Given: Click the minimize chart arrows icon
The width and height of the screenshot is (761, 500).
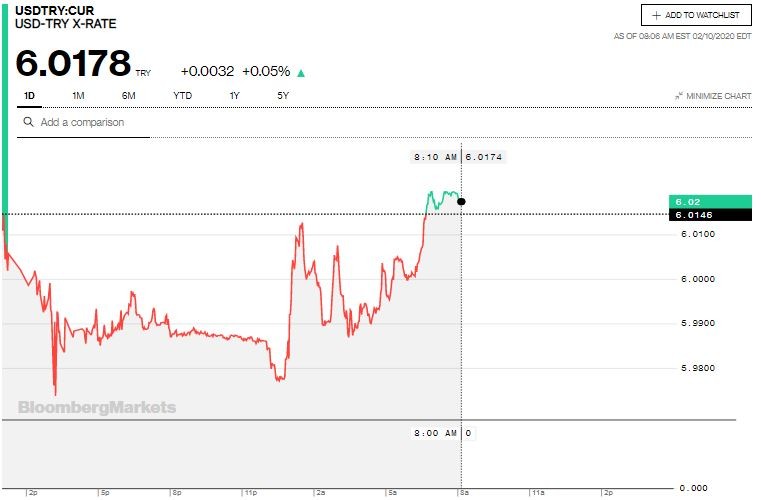Looking at the screenshot, I should (x=679, y=96).
